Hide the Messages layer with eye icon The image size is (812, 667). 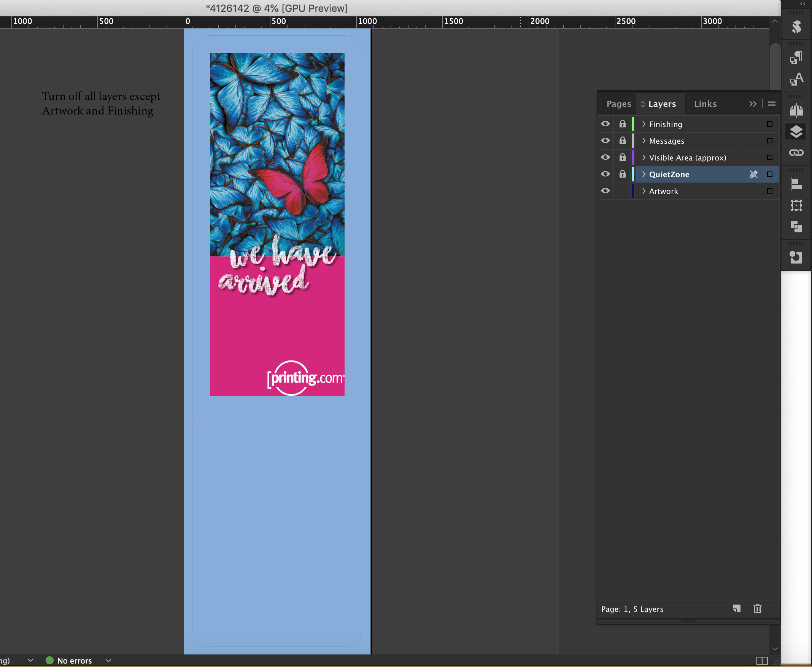coord(605,141)
